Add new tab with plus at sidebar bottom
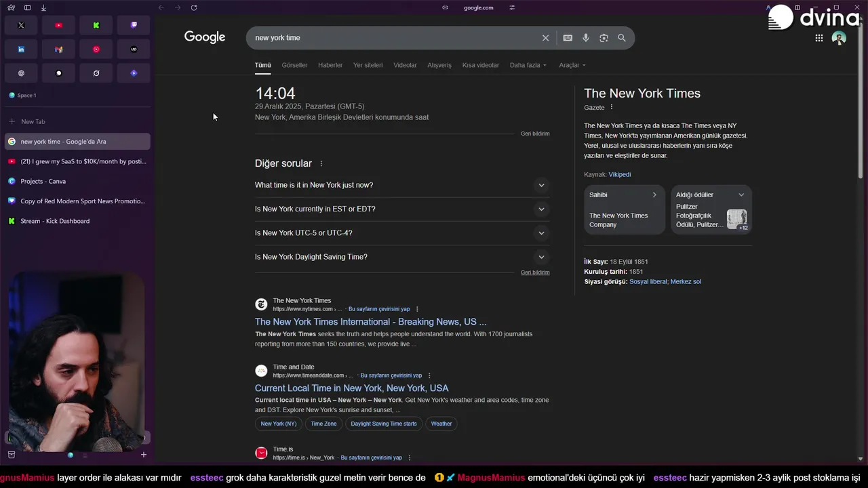This screenshot has width=868, height=488. pos(143,455)
